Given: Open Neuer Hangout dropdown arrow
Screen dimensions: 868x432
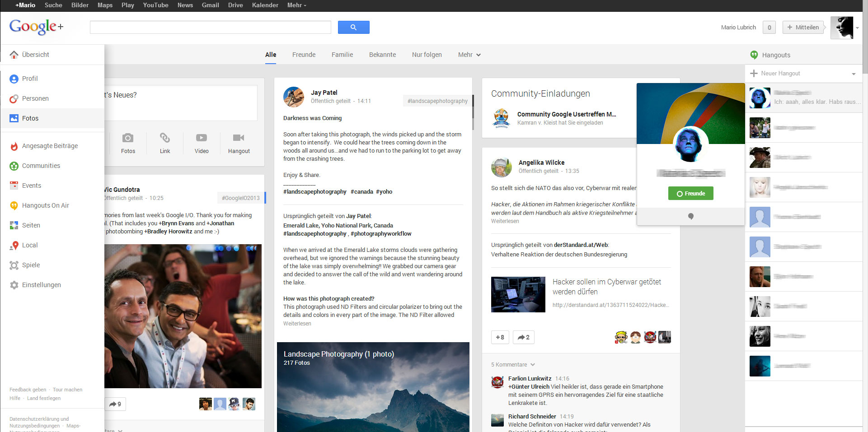Looking at the screenshot, I should (854, 74).
